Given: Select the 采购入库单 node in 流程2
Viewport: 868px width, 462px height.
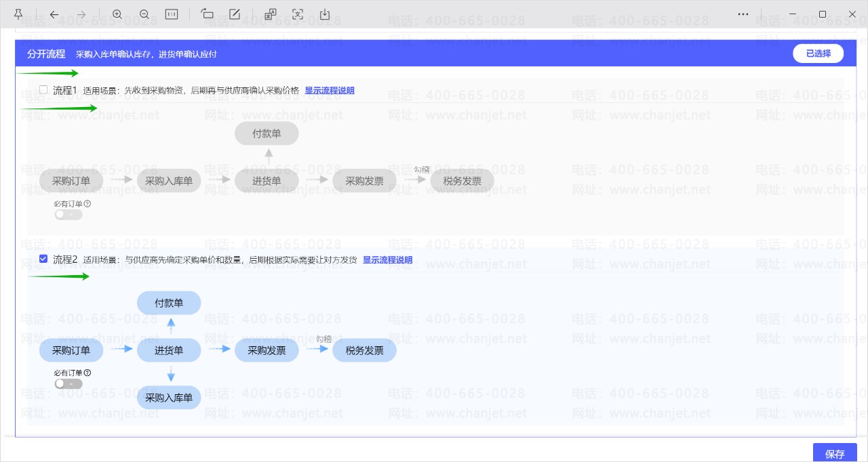Looking at the screenshot, I should (169, 398).
